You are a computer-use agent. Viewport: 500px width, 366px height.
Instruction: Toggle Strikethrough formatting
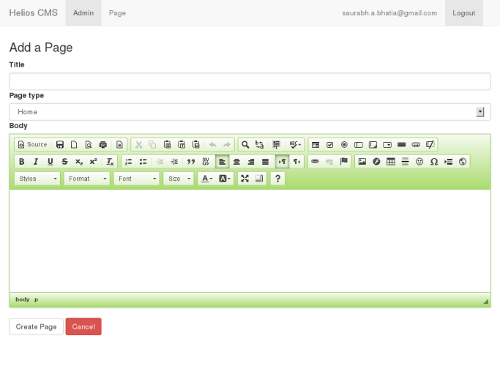[65, 162]
